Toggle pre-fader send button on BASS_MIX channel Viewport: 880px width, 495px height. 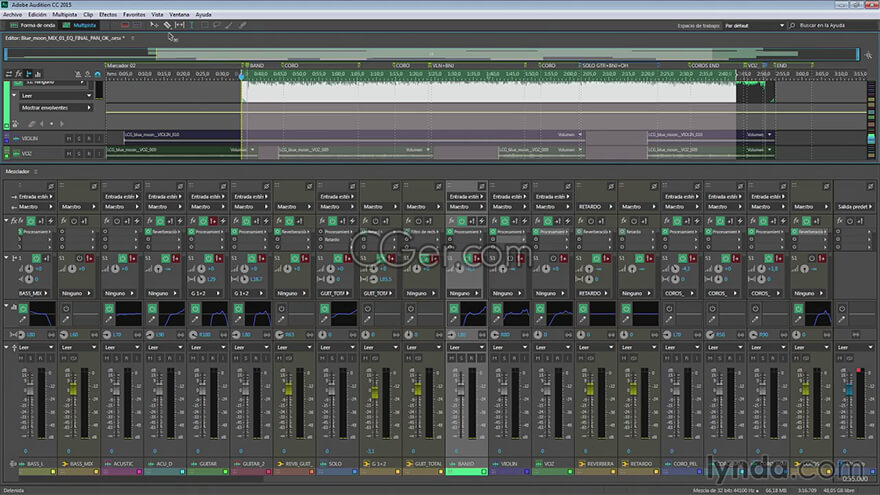click(90, 258)
